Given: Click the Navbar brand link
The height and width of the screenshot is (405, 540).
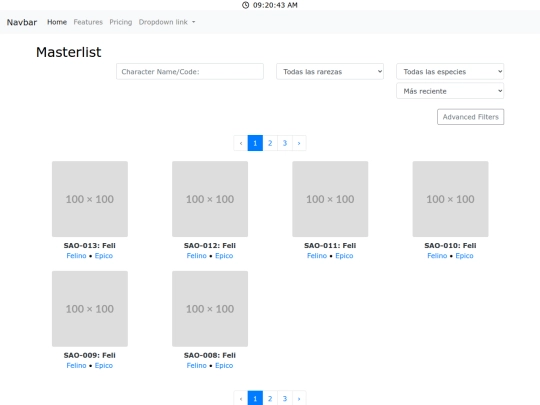Looking at the screenshot, I should (x=22, y=22).
